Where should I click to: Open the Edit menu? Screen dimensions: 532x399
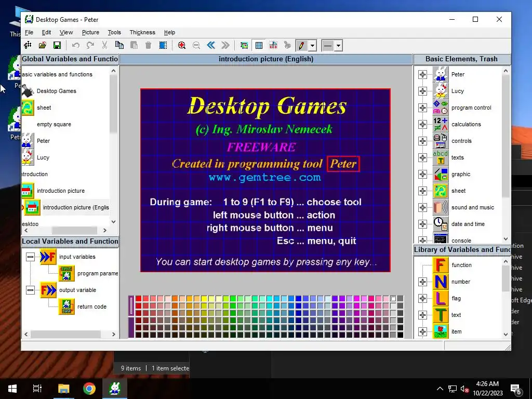coord(46,32)
